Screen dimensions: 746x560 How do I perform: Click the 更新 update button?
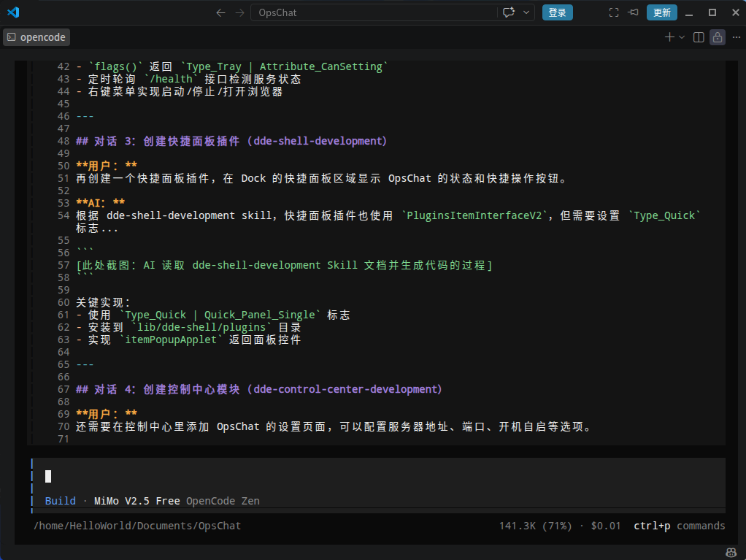pyautogui.click(x=662, y=12)
